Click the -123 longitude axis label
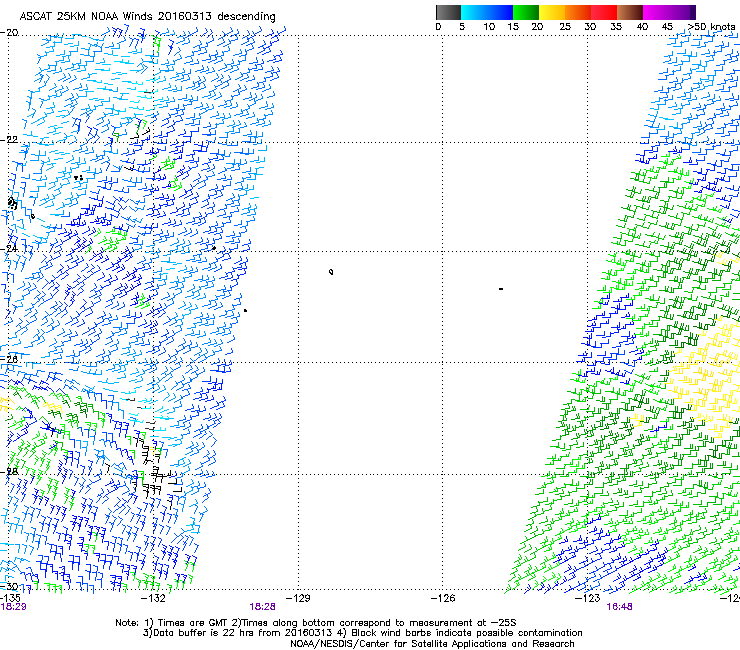Viewport: 740px width, 650px height. [x=588, y=598]
